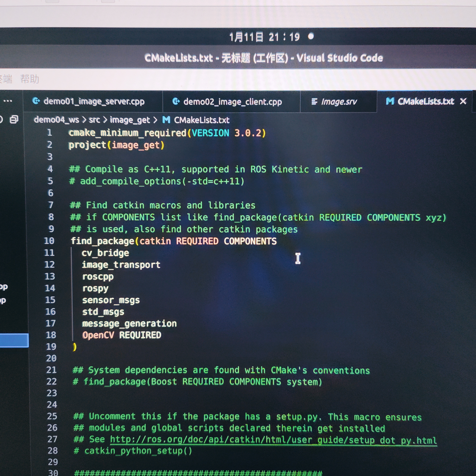Click C++ icon on demo02_image_client.cpp tab
The width and height of the screenshot is (476, 476).
[176, 101]
